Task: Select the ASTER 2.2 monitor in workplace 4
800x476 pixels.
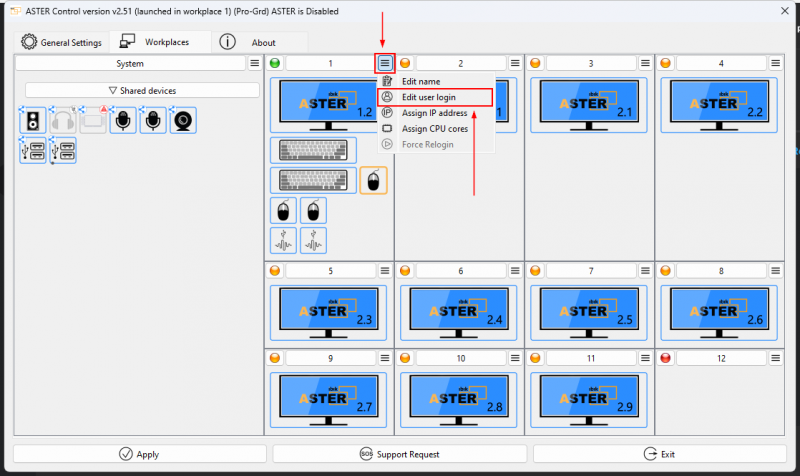Action: [x=719, y=105]
